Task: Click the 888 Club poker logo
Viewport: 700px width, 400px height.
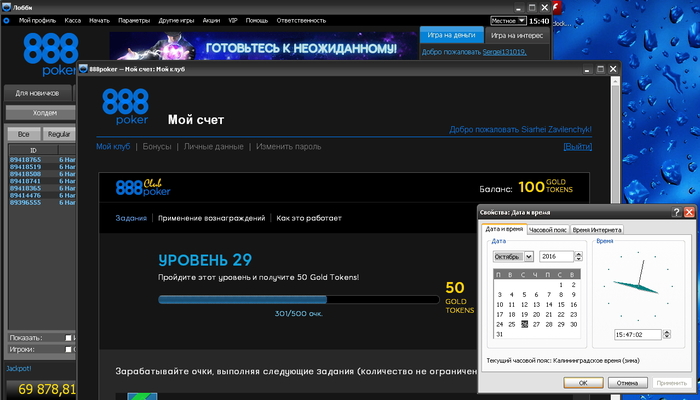Action: pos(143,188)
